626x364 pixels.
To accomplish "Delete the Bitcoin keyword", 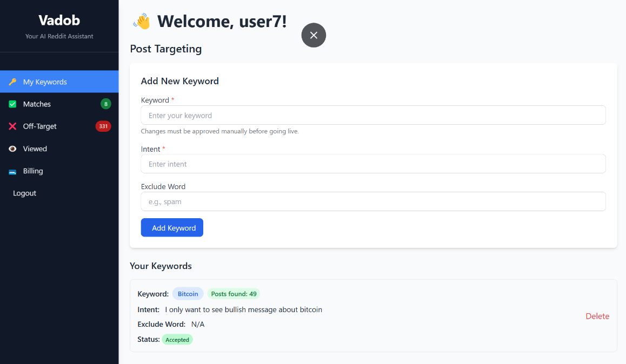I will click(597, 316).
